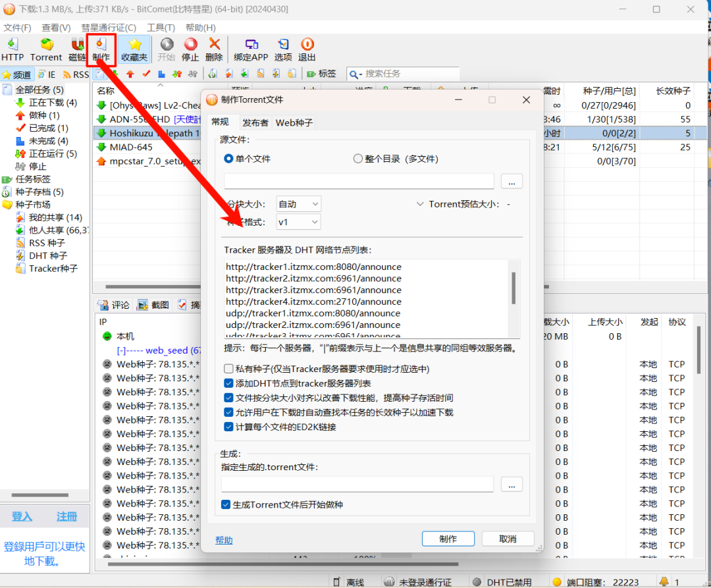Switch to the 发布者 tab
This screenshot has width=711, height=588.
[255, 122]
